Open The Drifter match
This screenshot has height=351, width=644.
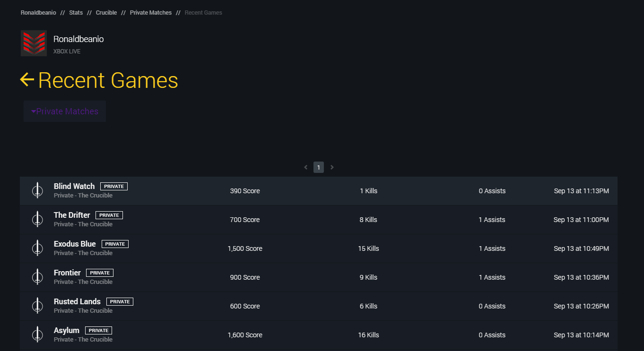pos(319,220)
